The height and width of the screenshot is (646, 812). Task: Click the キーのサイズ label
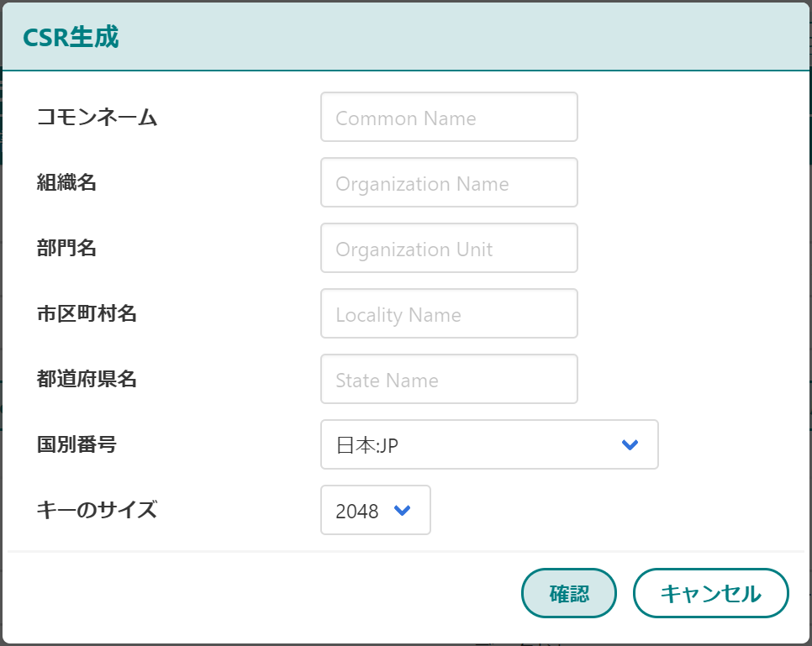(x=97, y=510)
